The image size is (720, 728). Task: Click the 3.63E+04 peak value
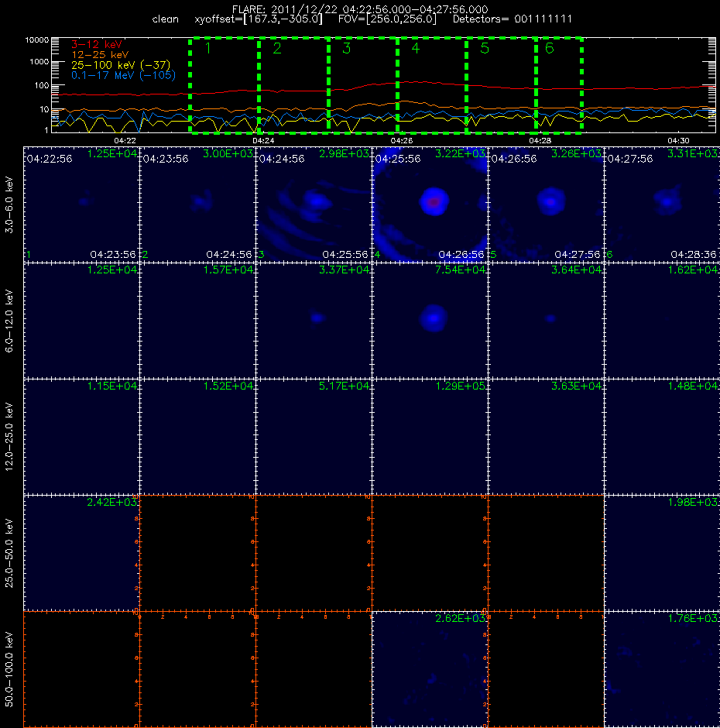[x=576, y=386]
